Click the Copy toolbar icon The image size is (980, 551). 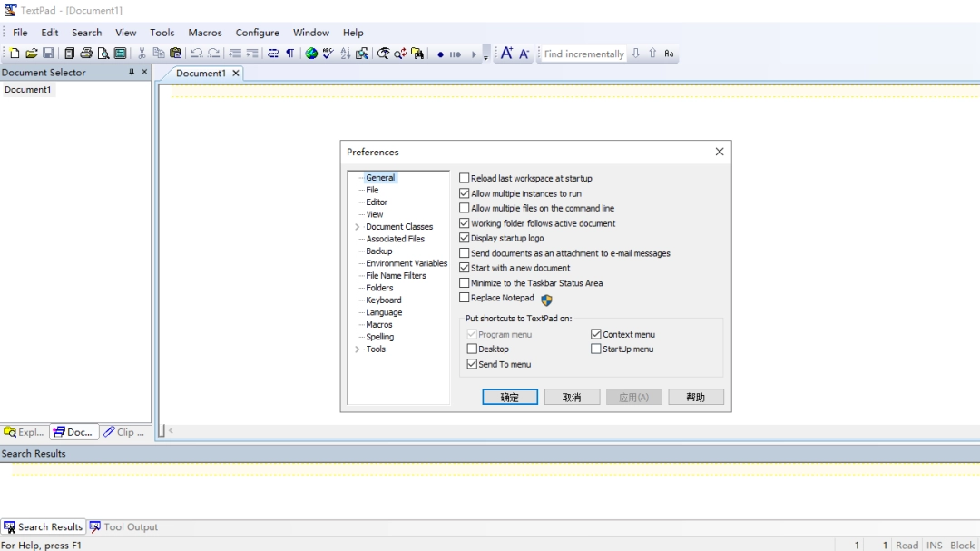click(159, 54)
